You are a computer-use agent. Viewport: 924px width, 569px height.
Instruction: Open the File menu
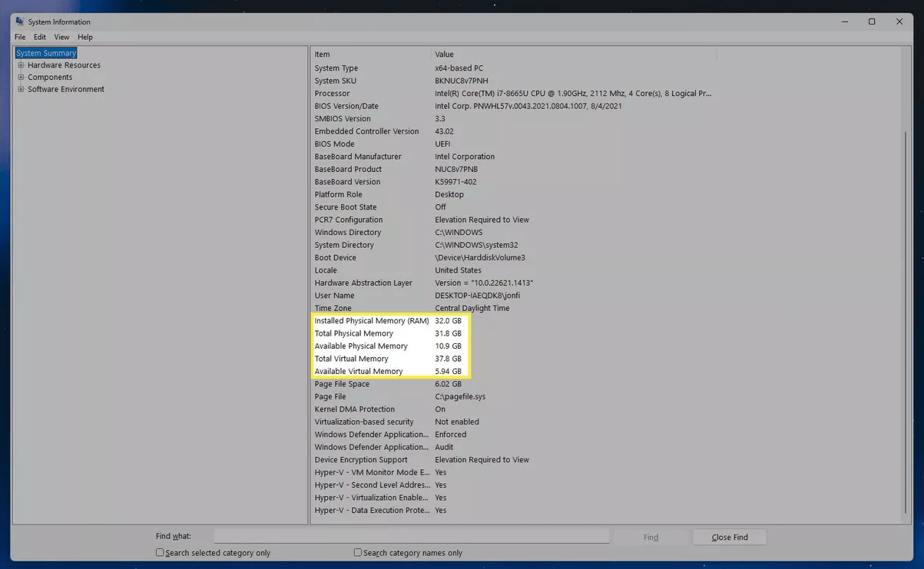20,37
